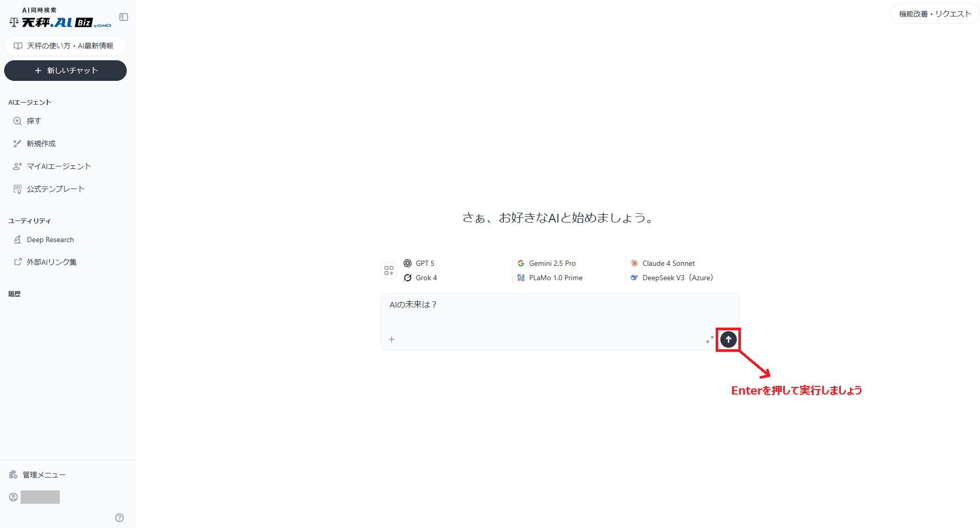Open the AI model selection grid icon

pyautogui.click(x=389, y=270)
